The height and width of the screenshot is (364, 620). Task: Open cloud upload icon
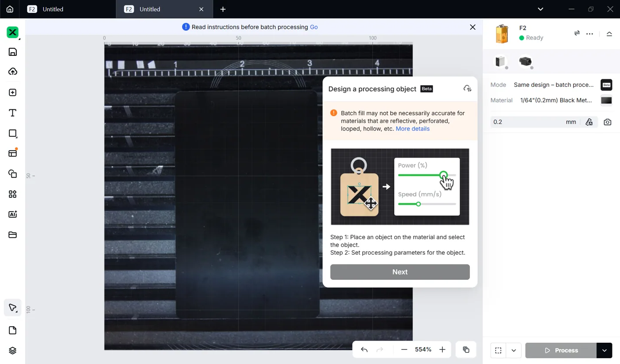pyautogui.click(x=12, y=72)
